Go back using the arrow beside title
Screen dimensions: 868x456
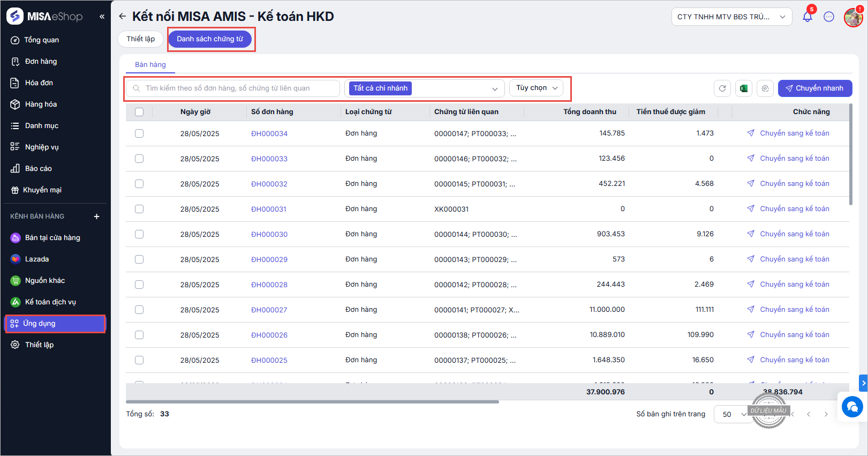pyautogui.click(x=123, y=17)
